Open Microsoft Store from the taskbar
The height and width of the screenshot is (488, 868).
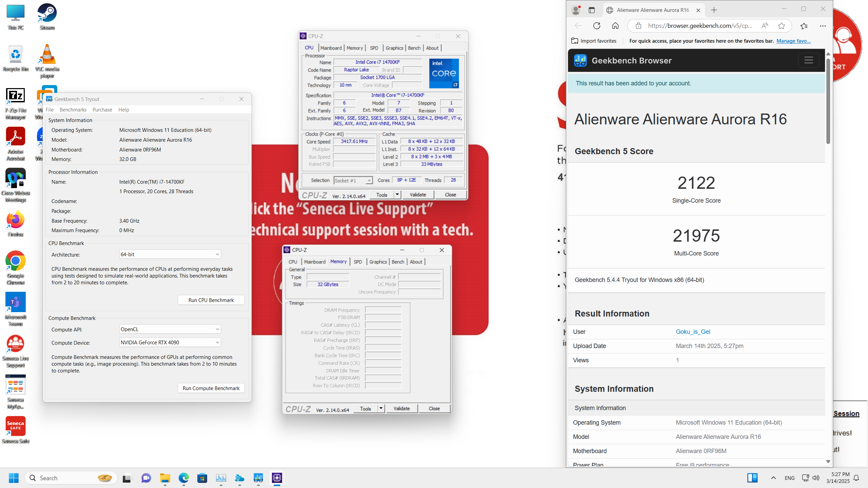coord(202,478)
